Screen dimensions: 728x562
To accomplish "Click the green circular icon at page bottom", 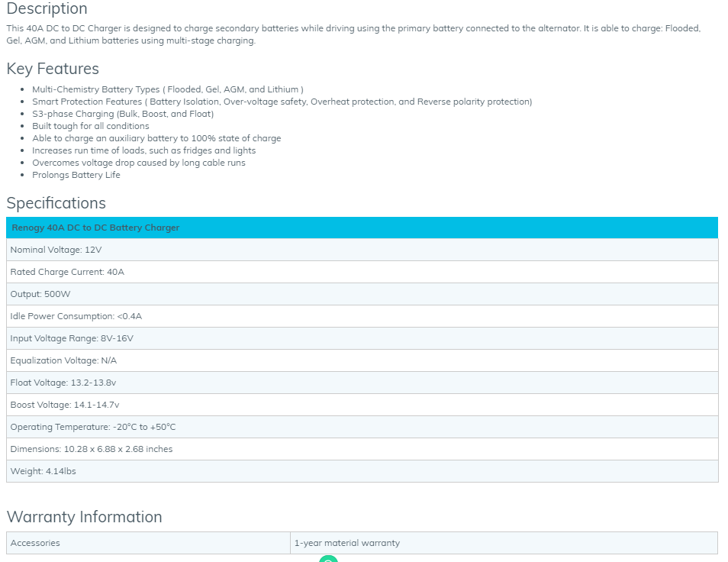I will click(328, 559).
